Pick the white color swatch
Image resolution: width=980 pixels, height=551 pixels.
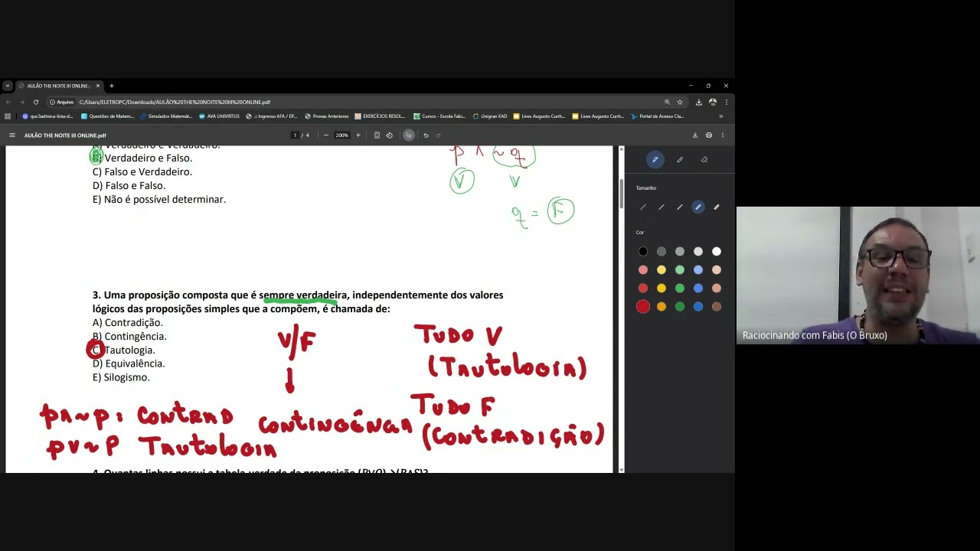coord(717,251)
